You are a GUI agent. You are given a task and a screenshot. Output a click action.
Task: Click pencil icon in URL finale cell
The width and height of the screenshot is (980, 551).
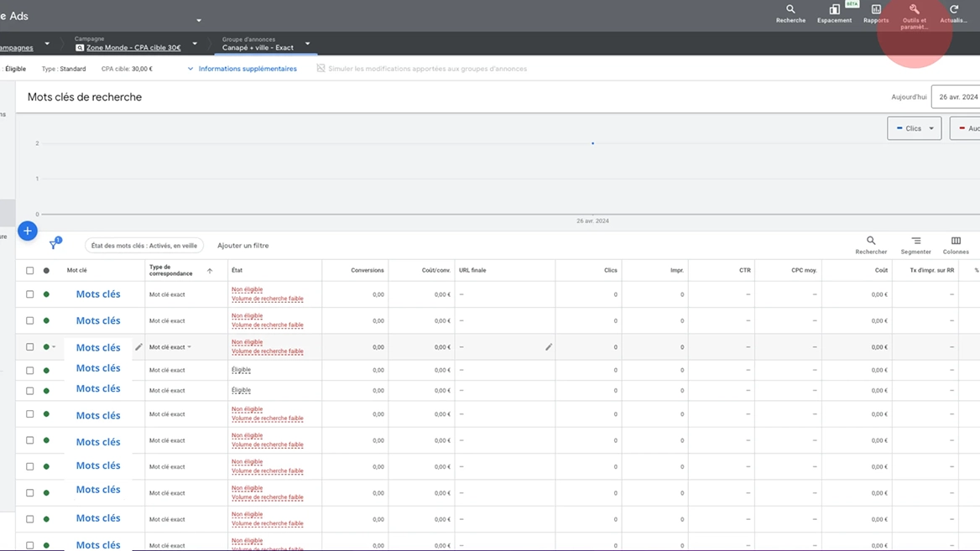[x=549, y=346]
